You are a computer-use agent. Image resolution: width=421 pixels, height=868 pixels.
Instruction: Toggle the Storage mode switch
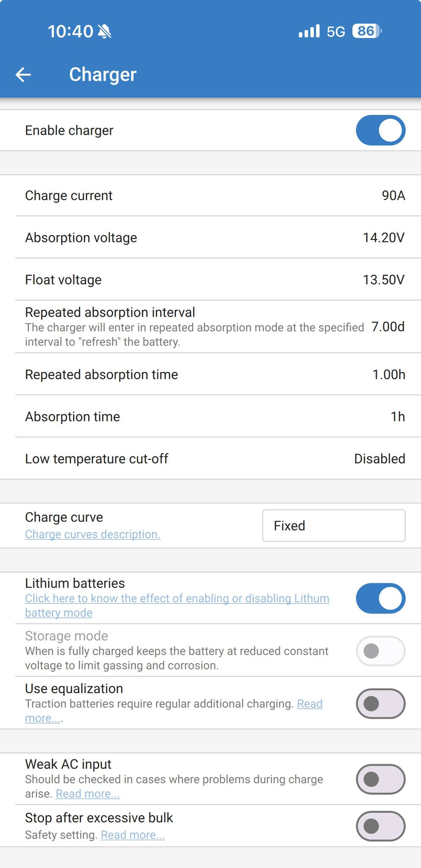pyautogui.click(x=380, y=651)
